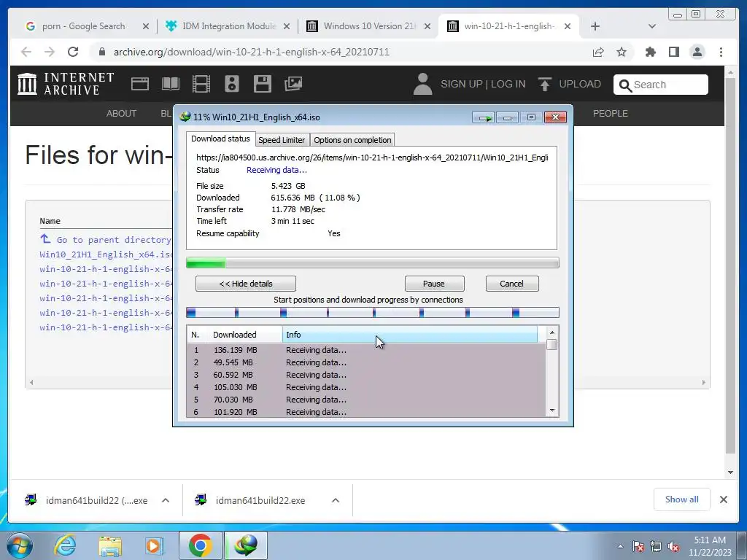Click the Internet Download Manager taskbar icon
Screen dimensions: 747x560
pos(246,545)
